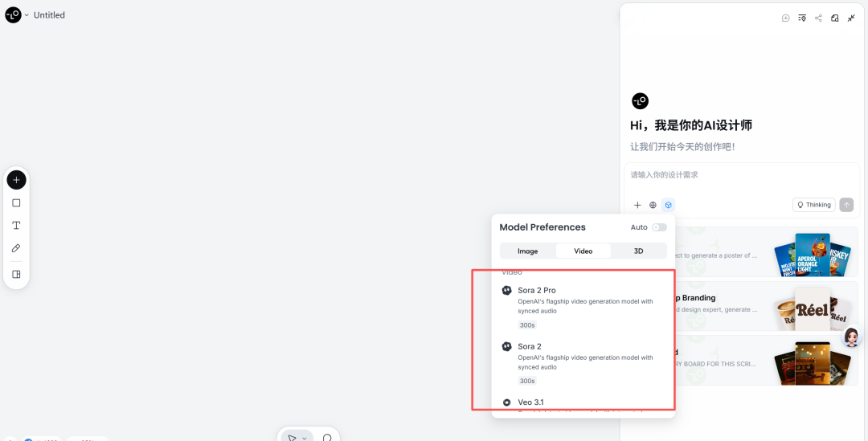Expand the select tool chevron dropdown
868x441 pixels.
pos(305,439)
